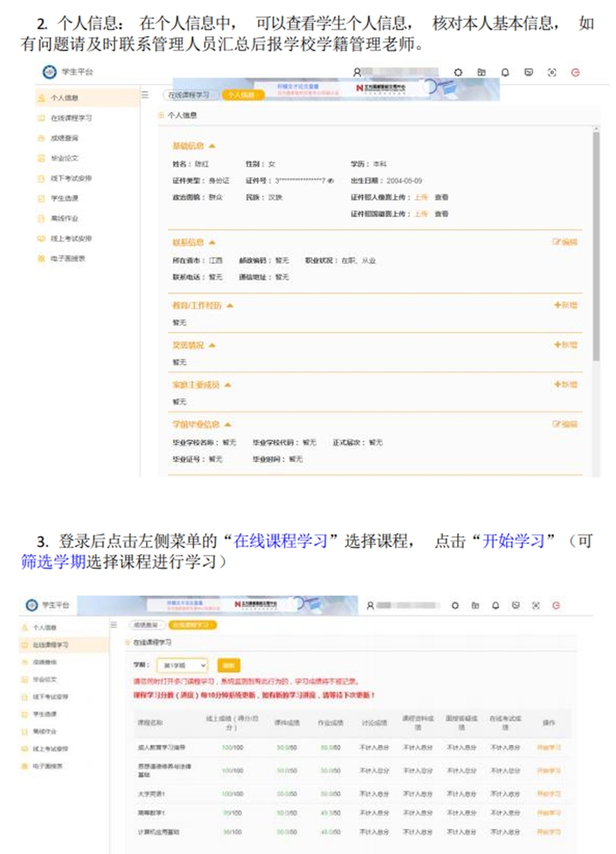Toggle sidebar collapse icon beside 个人信息 menu
This screenshot has height=854, width=616.
coord(145,95)
